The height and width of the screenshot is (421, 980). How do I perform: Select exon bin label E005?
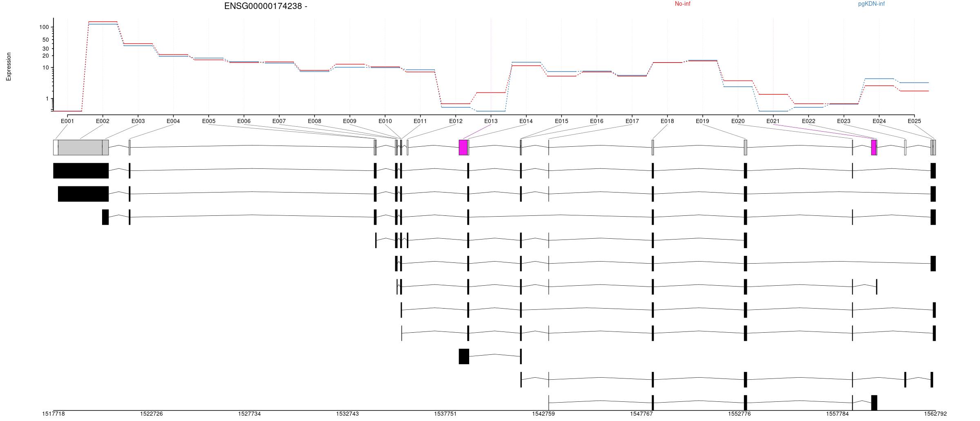click(209, 121)
